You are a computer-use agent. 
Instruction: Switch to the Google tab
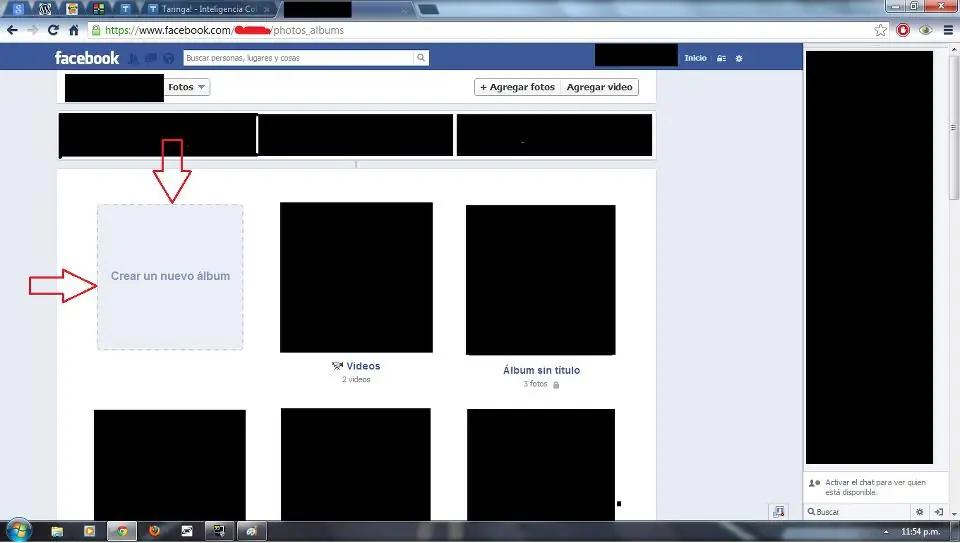pos(18,9)
